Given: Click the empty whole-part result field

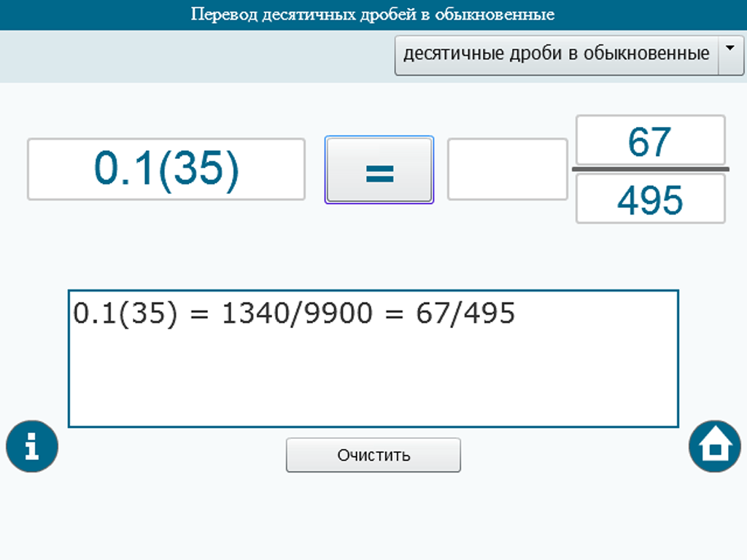Looking at the screenshot, I should [508, 169].
